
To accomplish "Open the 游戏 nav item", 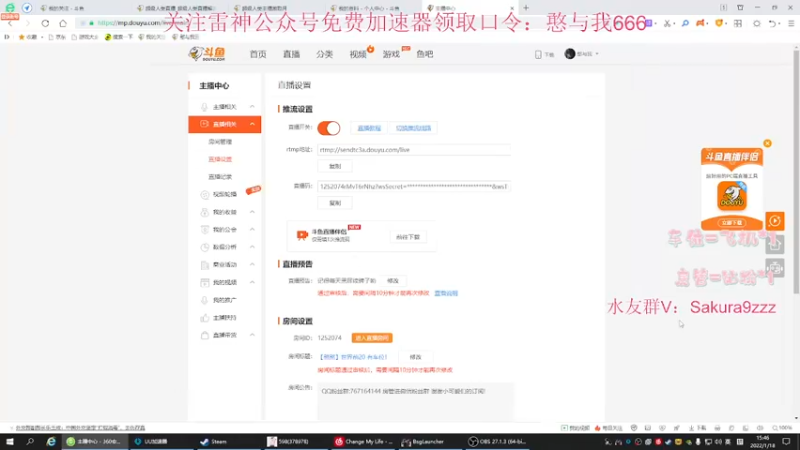I will 391,54.
